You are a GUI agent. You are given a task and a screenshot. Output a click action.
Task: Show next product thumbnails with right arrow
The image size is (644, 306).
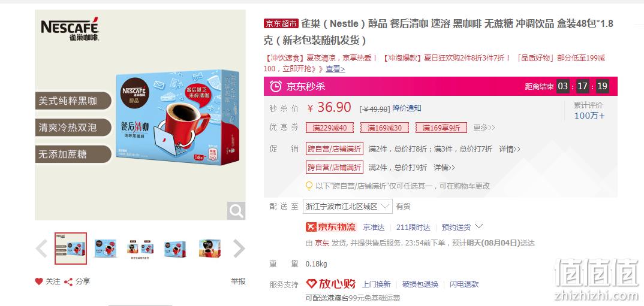click(x=239, y=249)
